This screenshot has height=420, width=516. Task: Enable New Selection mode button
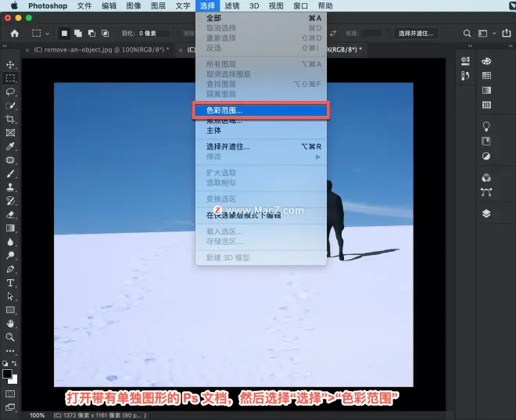(x=64, y=34)
